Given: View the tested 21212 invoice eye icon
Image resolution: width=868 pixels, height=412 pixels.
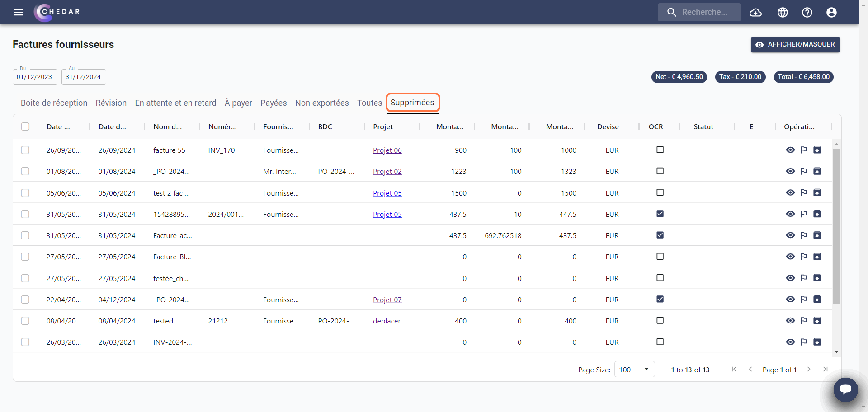Looking at the screenshot, I should (x=790, y=321).
